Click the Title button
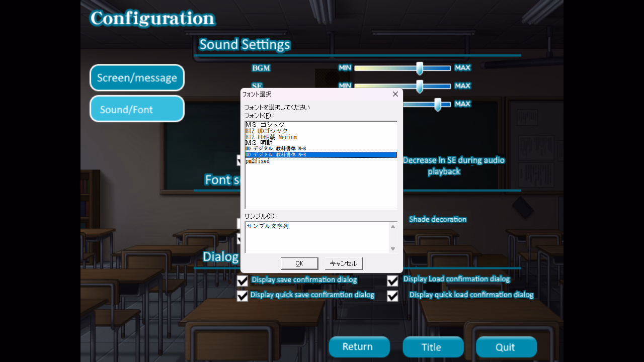Image resolution: width=644 pixels, height=362 pixels. point(433,347)
